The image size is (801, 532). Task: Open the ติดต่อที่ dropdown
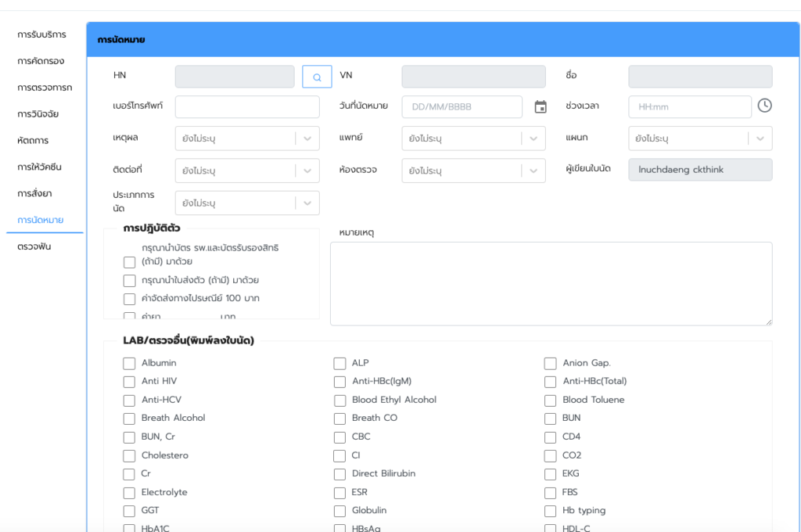point(307,171)
